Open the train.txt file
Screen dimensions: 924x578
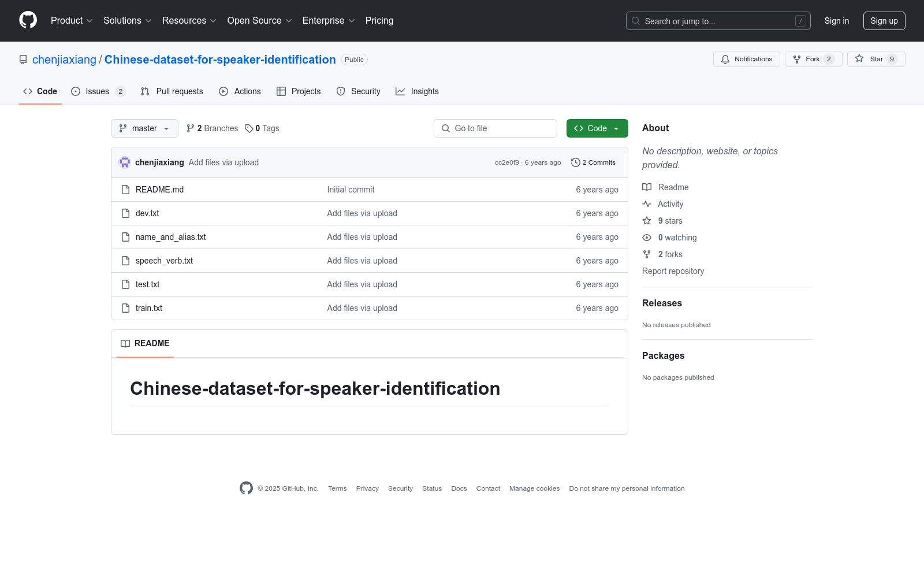pos(149,308)
